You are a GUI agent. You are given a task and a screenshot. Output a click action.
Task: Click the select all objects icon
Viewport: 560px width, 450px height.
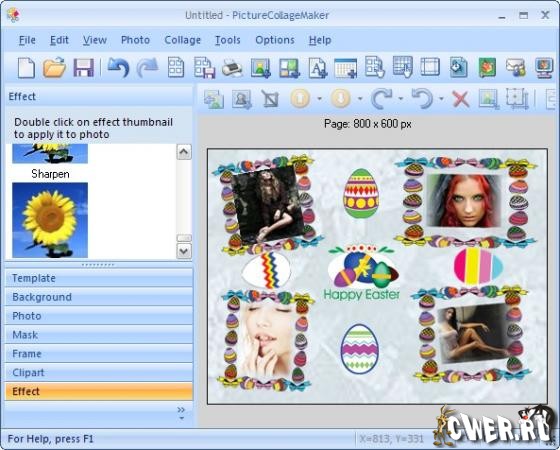517,99
